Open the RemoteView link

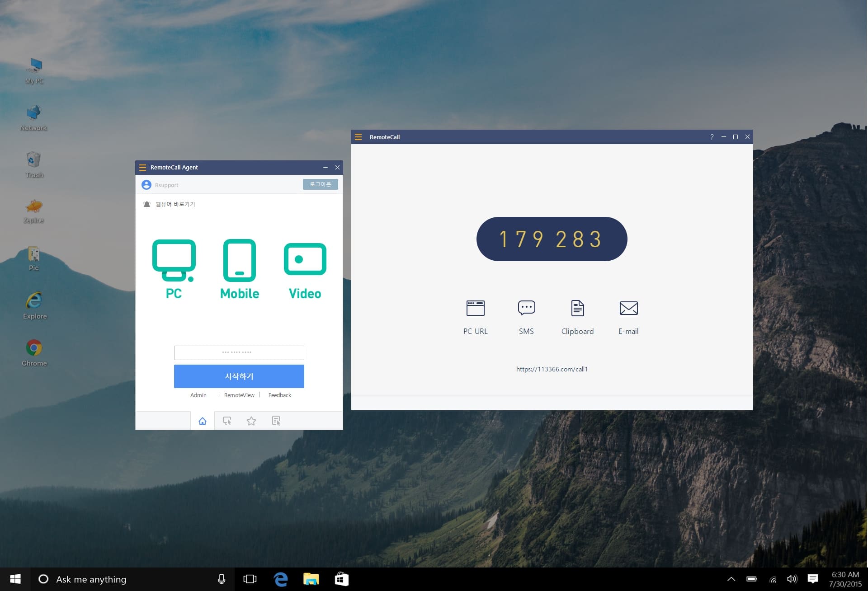[239, 395]
